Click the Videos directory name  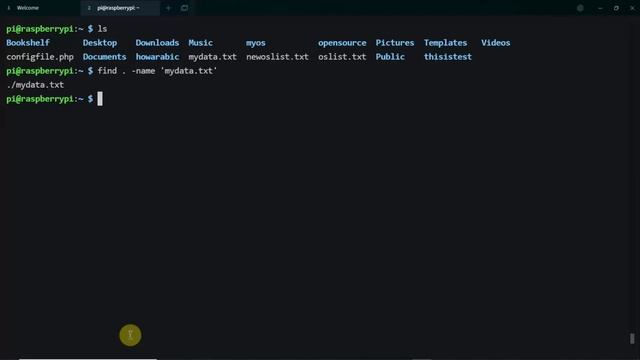click(496, 43)
